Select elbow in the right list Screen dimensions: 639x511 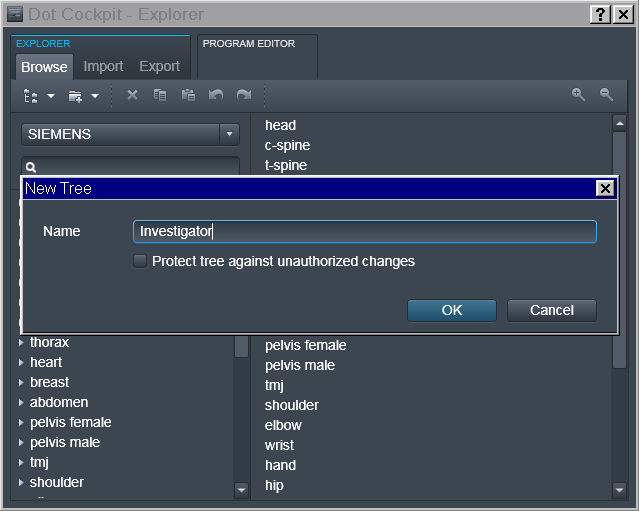[x=283, y=425]
